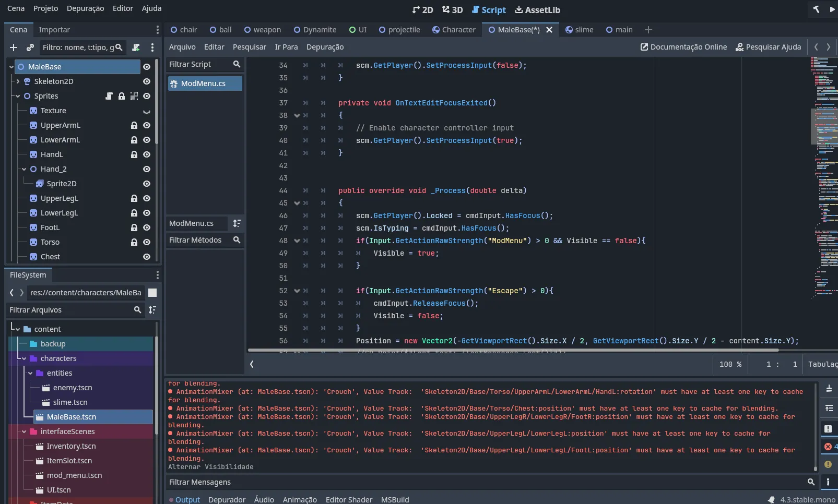Switch to the 2D workspace

click(424, 9)
